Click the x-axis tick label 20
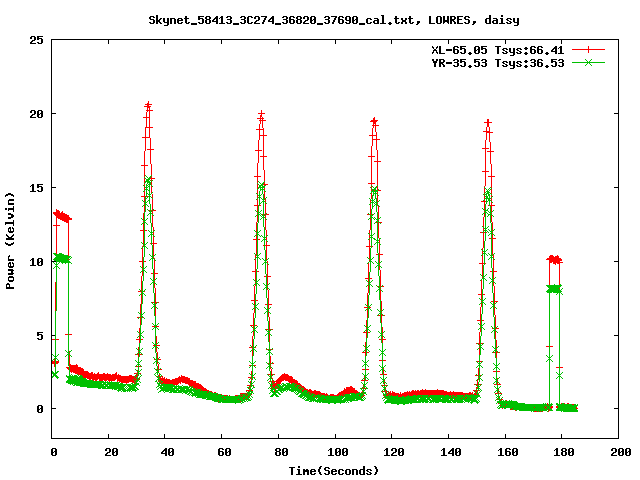This screenshot has height=480, width=640. [x=111, y=452]
